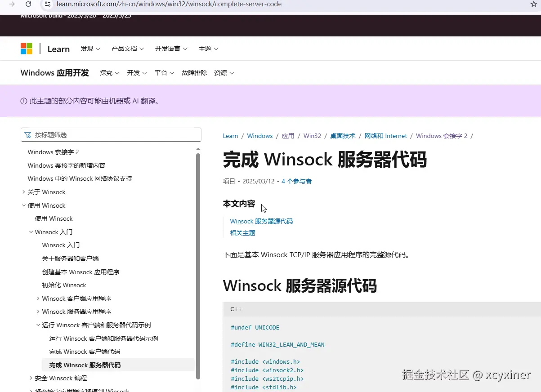
Task: Click the #undef UNICODE code line
Action: pyautogui.click(x=255, y=328)
